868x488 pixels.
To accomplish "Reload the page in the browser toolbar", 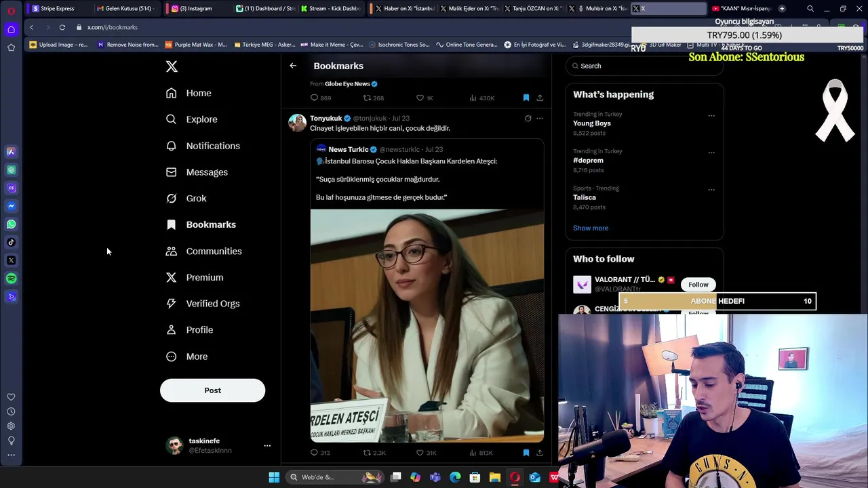I will pyautogui.click(x=62, y=27).
